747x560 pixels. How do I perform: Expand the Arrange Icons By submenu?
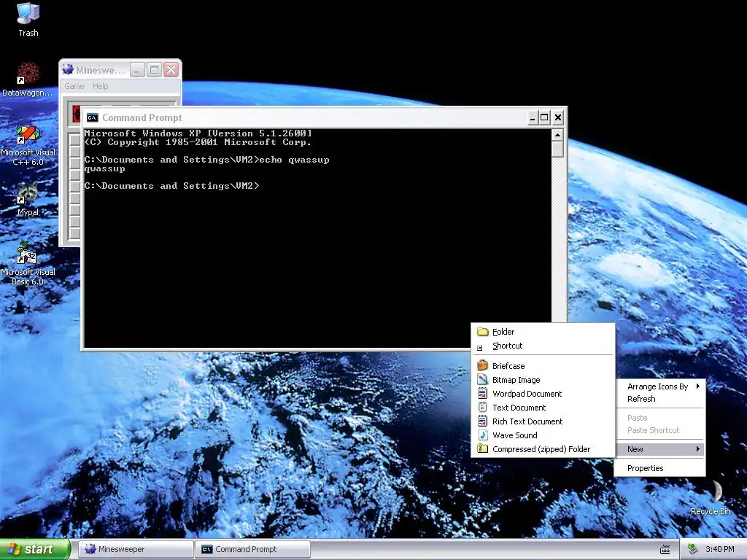pos(659,386)
